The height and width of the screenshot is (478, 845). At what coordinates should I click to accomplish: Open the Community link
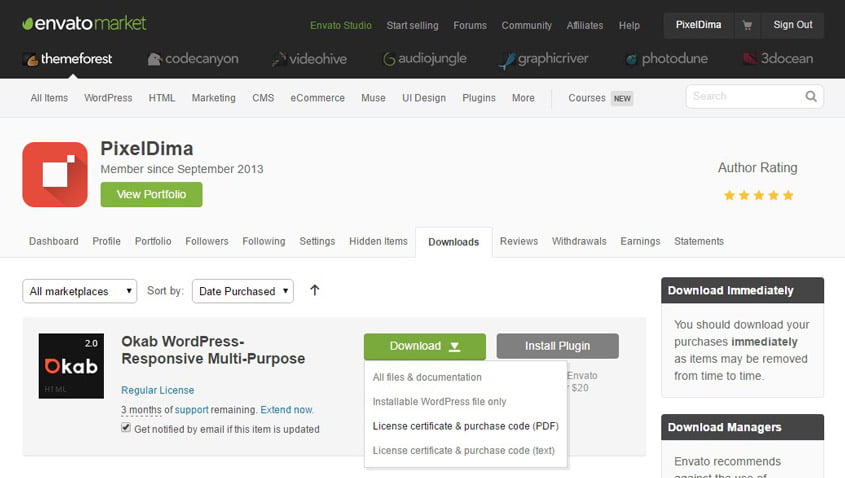coord(527,25)
